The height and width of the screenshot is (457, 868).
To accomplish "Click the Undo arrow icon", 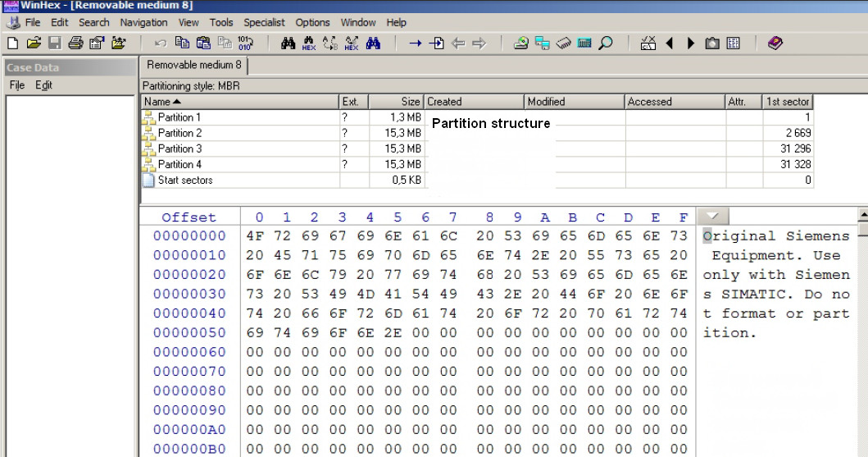I will (161, 43).
